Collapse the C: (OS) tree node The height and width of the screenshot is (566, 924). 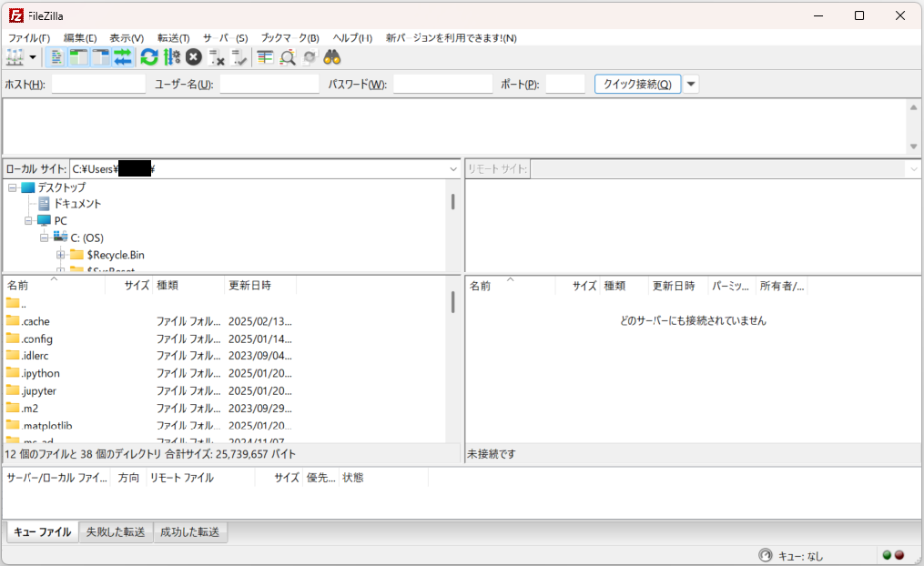pos(45,238)
